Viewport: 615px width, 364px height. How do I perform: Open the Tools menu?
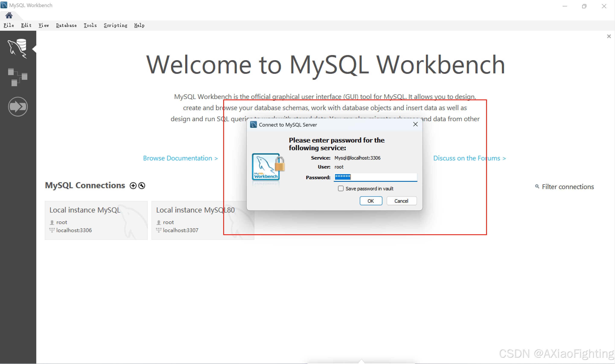tap(90, 25)
